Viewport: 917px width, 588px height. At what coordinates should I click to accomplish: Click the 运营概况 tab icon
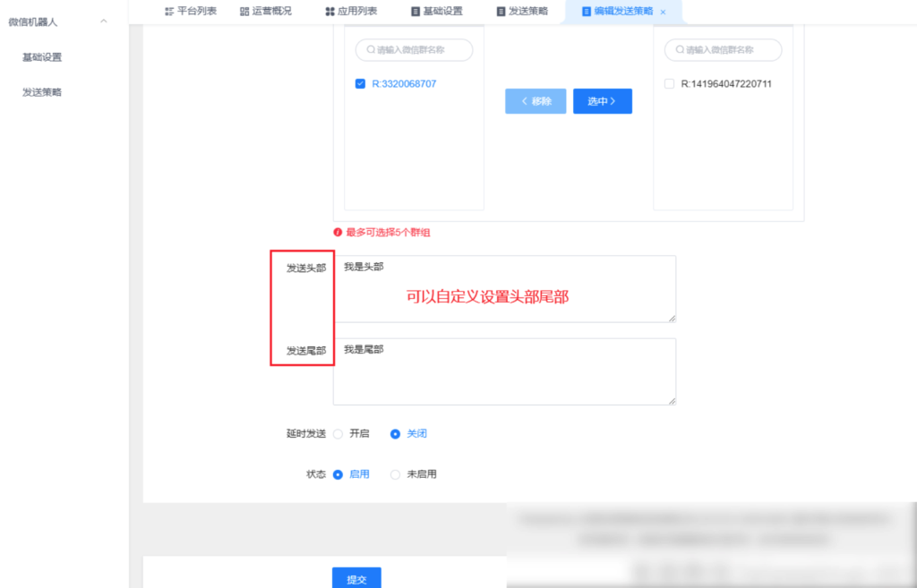[x=243, y=12]
